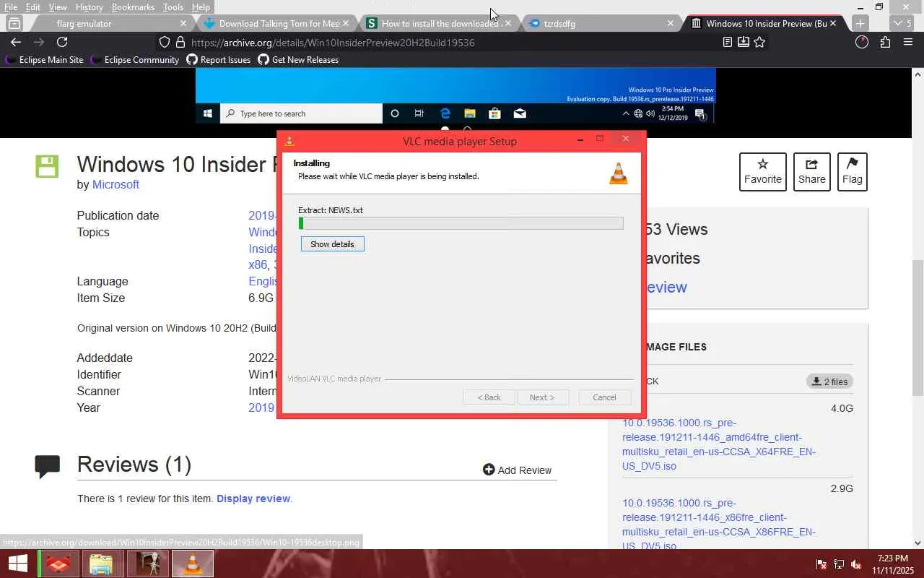Download the amd64fre X64 ISO file link

[719, 444]
